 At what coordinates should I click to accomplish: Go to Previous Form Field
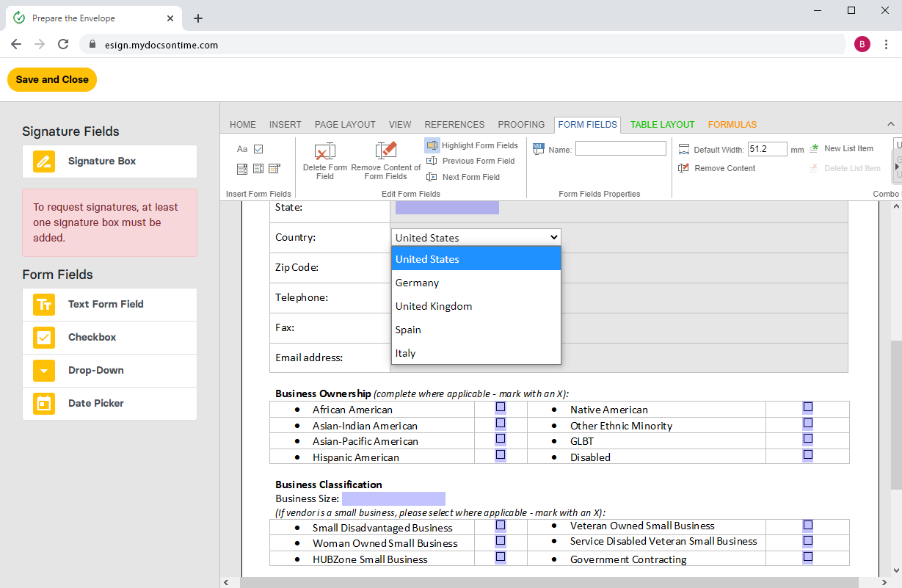click(x=471, y=161)
